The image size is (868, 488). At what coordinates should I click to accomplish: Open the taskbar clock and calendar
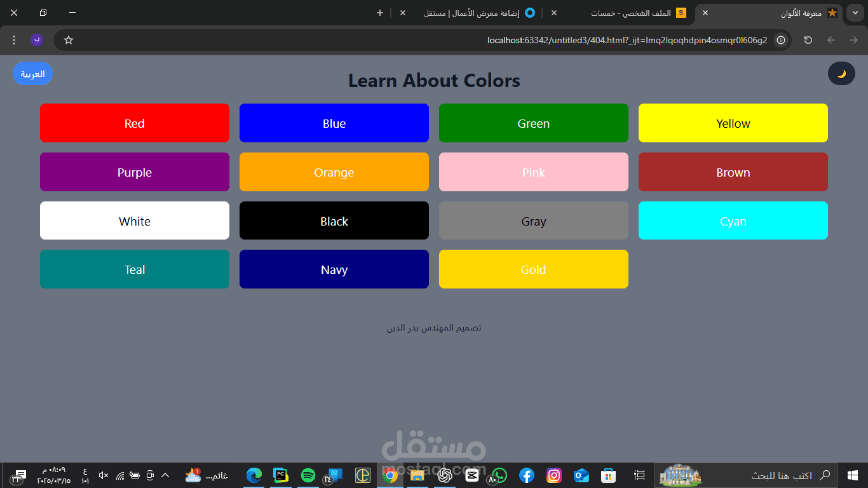53,475
